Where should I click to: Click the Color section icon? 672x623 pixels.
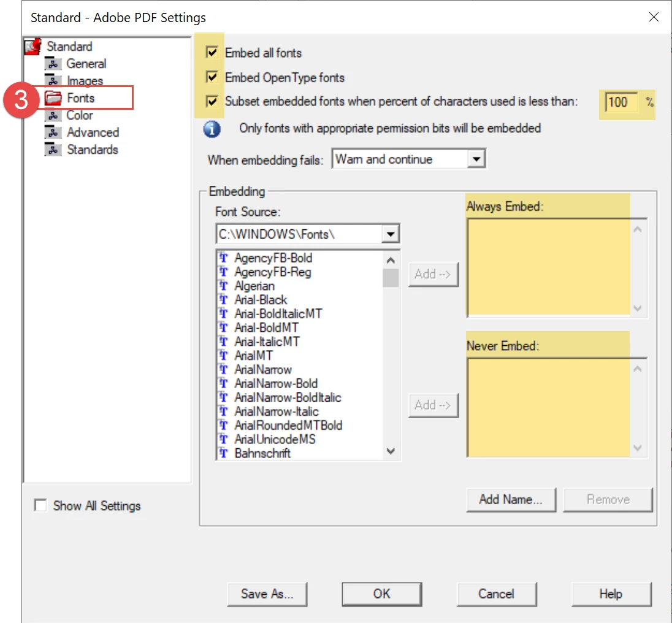(53, 115)
